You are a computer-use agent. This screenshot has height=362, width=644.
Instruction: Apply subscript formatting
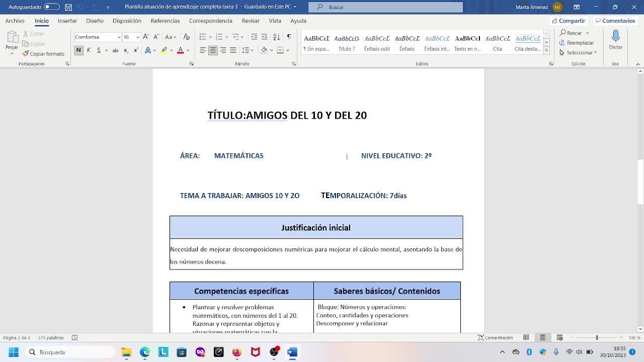[x=126, y=50]
